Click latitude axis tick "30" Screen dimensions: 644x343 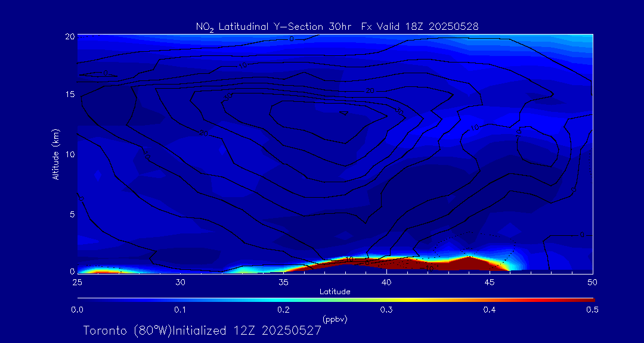point(180,282)
